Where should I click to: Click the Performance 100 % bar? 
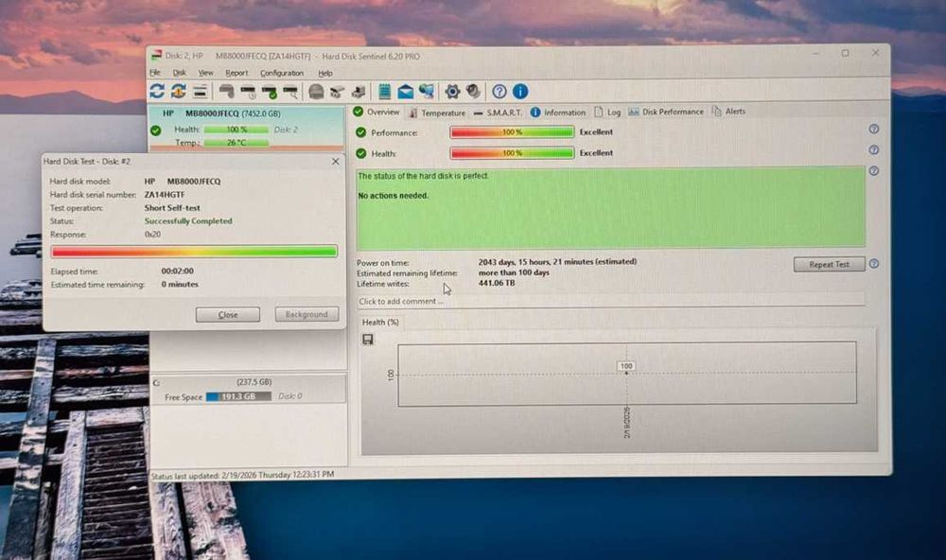point(512,132)
